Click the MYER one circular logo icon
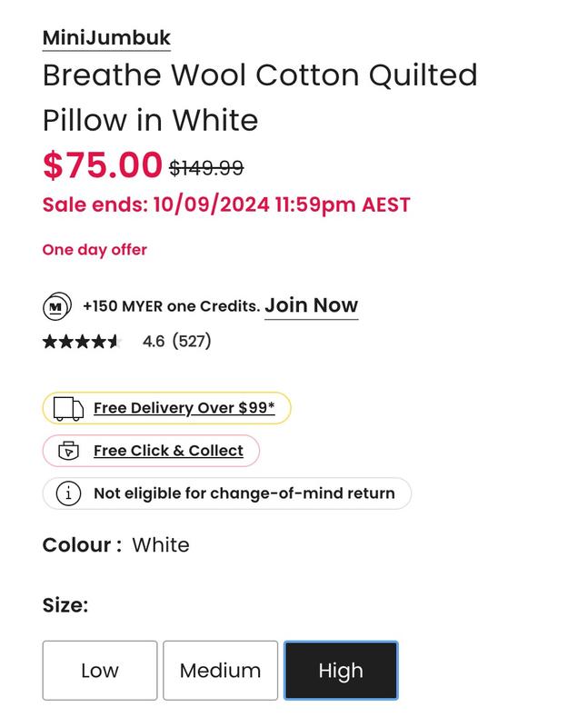 coord(56,306)
